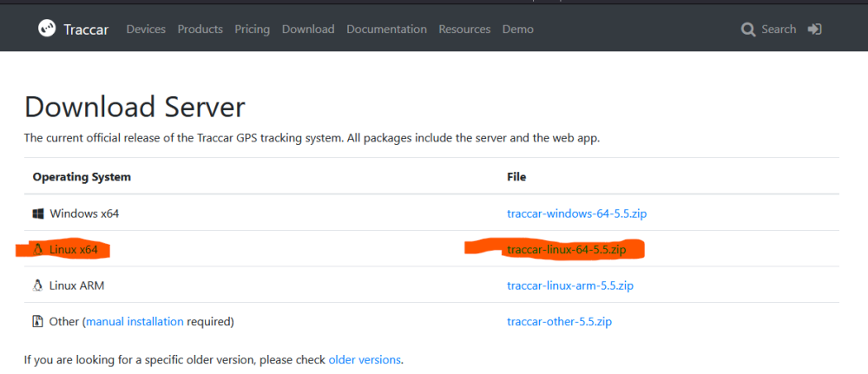Image resolution: width=868 pixels, height=374 pixels.
Task: Click the Linux x64 penguin icon
Action: [37, 250]
